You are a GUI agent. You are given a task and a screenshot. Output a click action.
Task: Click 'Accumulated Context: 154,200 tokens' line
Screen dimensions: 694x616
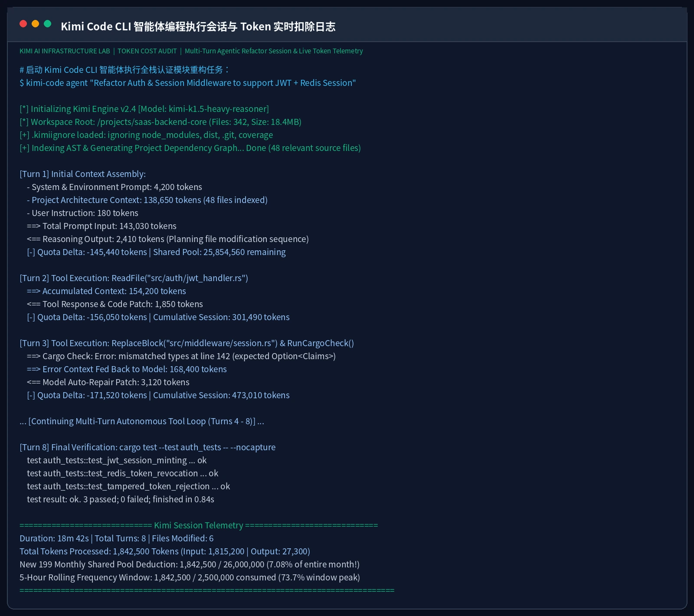click(106, 291)
